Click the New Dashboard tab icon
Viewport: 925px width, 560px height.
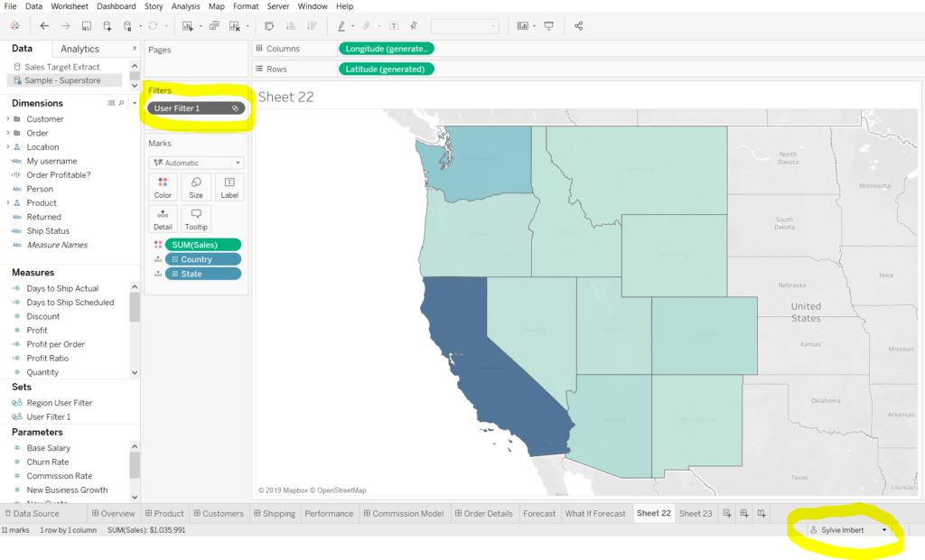click(x=744, y=513)
